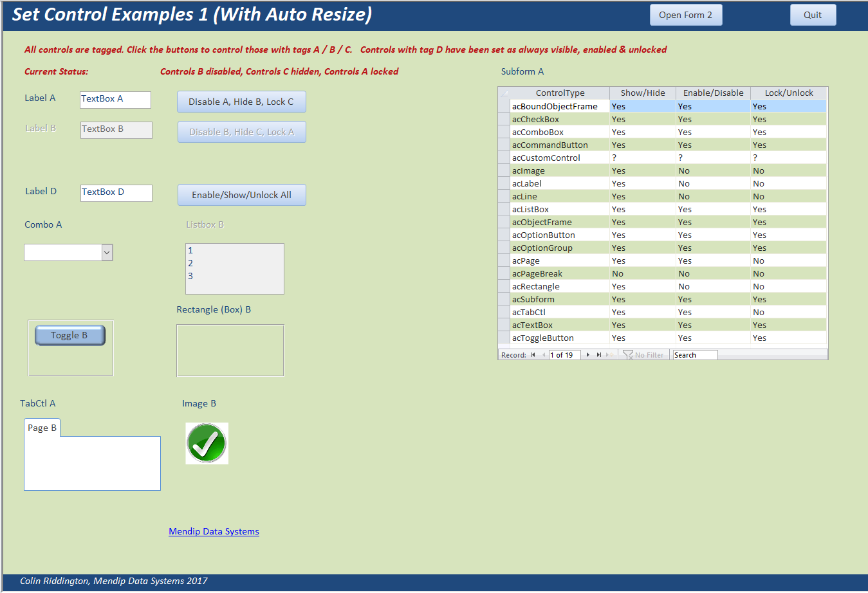Click the No Filter funnel icon

coord(628,355)
